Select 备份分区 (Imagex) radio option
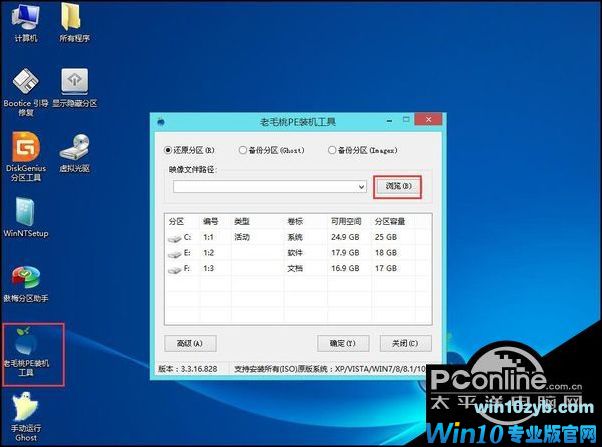The height and width of the screenshot is (447, 602). (362, 150)
